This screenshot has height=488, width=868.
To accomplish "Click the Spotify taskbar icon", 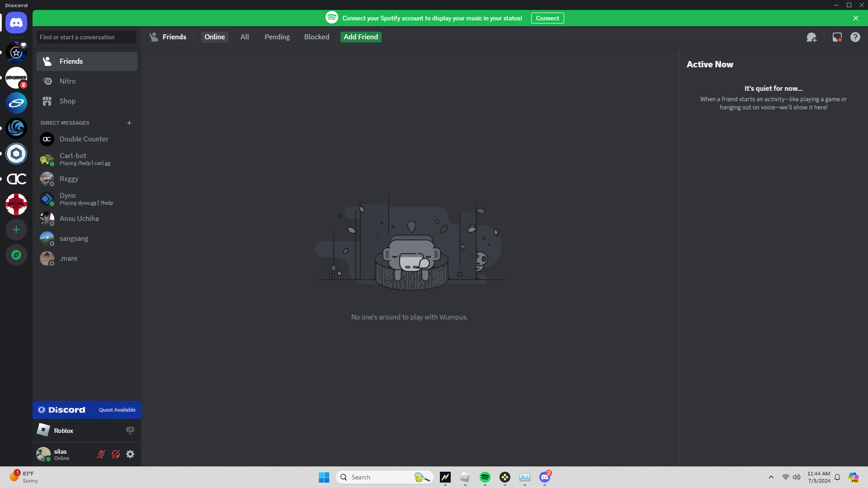I will pos(485,477).
